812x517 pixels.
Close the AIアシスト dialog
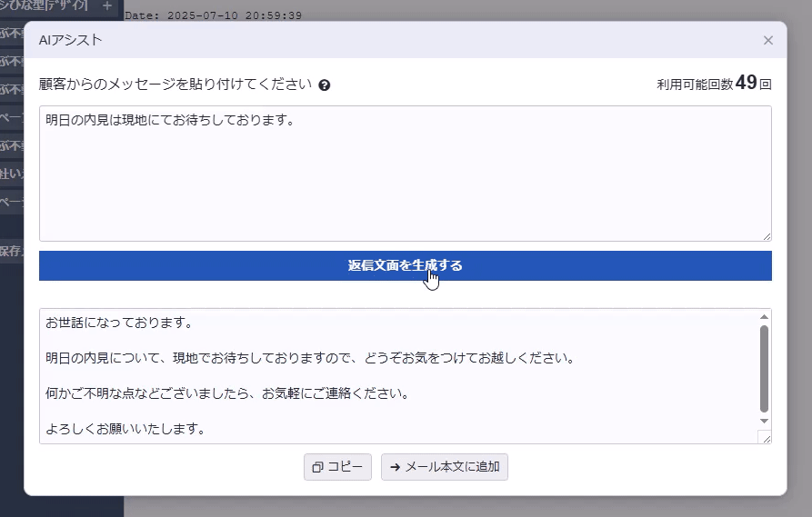coord(768,40)
